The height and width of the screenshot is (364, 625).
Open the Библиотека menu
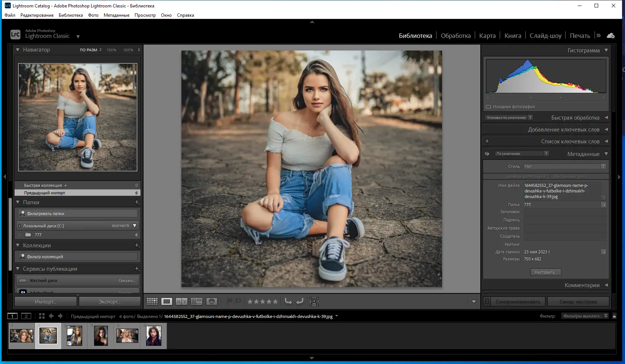tap(71, 15)
